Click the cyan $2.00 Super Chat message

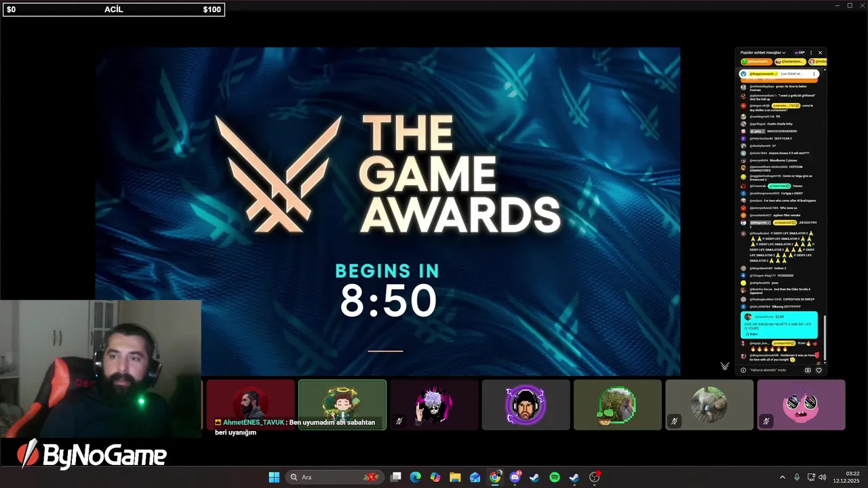pos(779,325)
